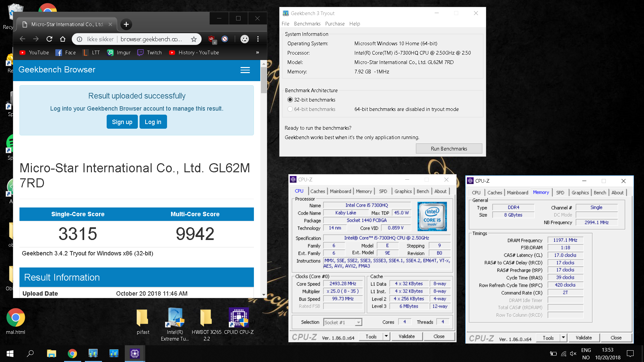This screenshot has width=644, height=362.
Task: Click the Log in button
Action: 153,122
